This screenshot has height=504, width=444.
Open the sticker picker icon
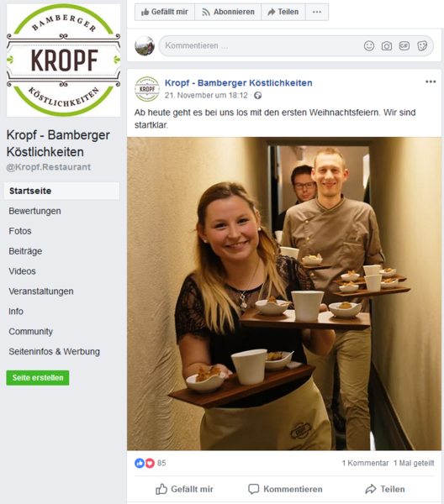[x=422, y=46]
